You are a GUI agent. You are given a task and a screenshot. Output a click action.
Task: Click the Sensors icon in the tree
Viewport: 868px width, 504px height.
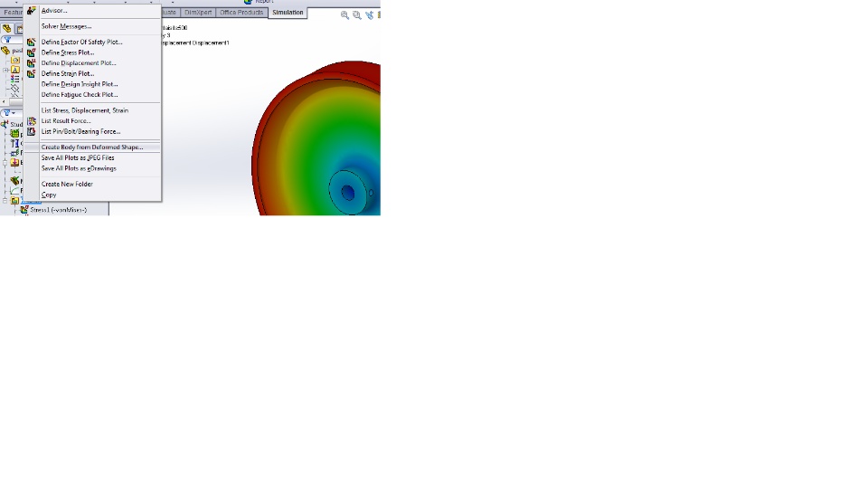click(x=15, y=61)
